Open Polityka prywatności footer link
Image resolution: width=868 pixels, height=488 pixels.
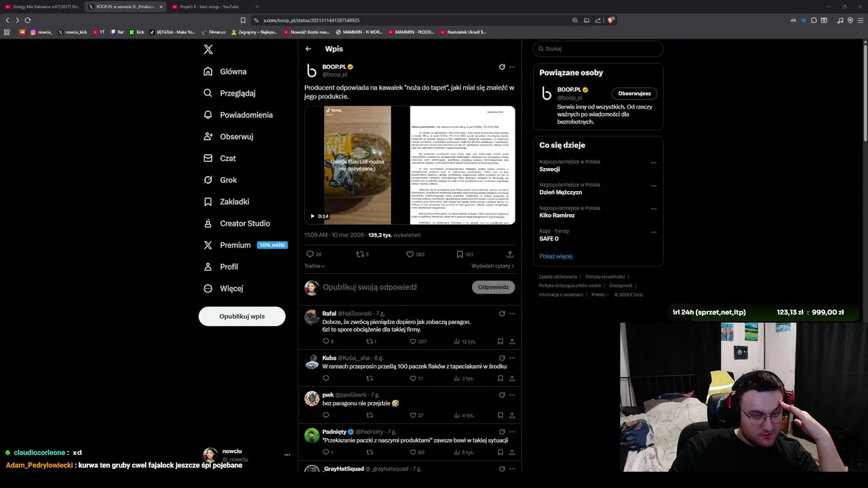(605, 277)
